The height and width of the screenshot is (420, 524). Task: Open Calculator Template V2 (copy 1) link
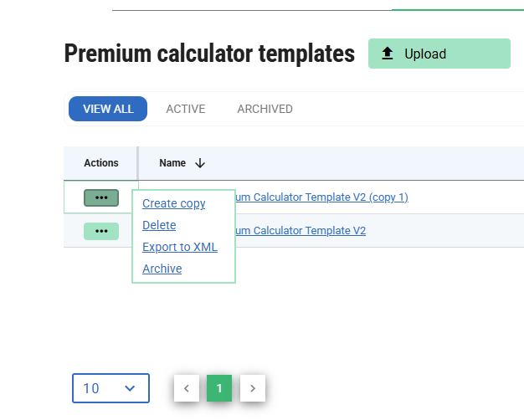(321, 197)
